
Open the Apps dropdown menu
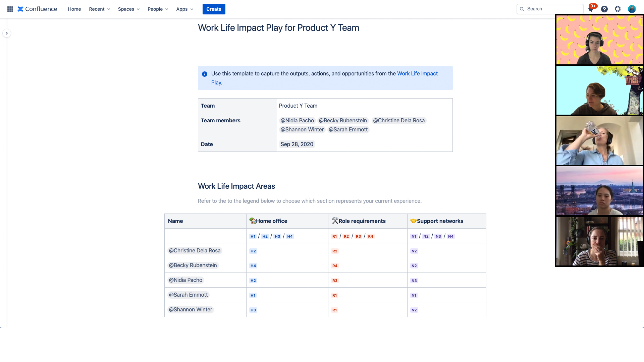pos(183,9)
